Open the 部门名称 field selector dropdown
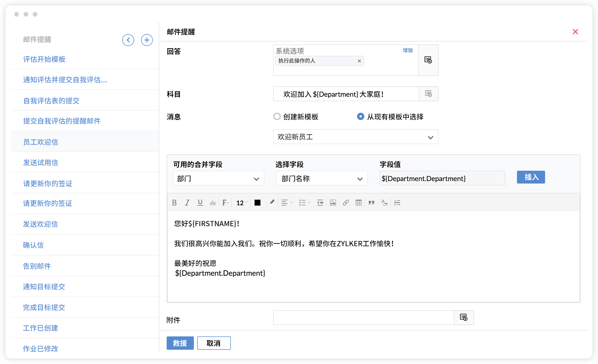Screen dimensions: 598x364 [x=322, y=179]
